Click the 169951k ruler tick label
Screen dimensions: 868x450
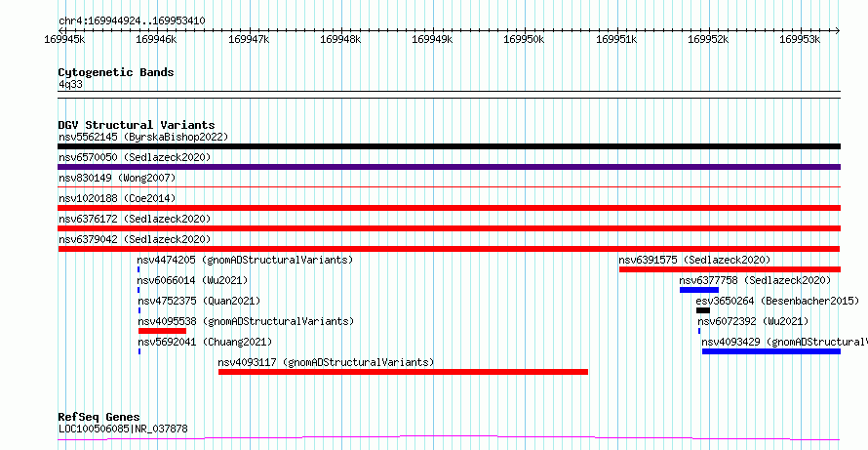(616, 39)
